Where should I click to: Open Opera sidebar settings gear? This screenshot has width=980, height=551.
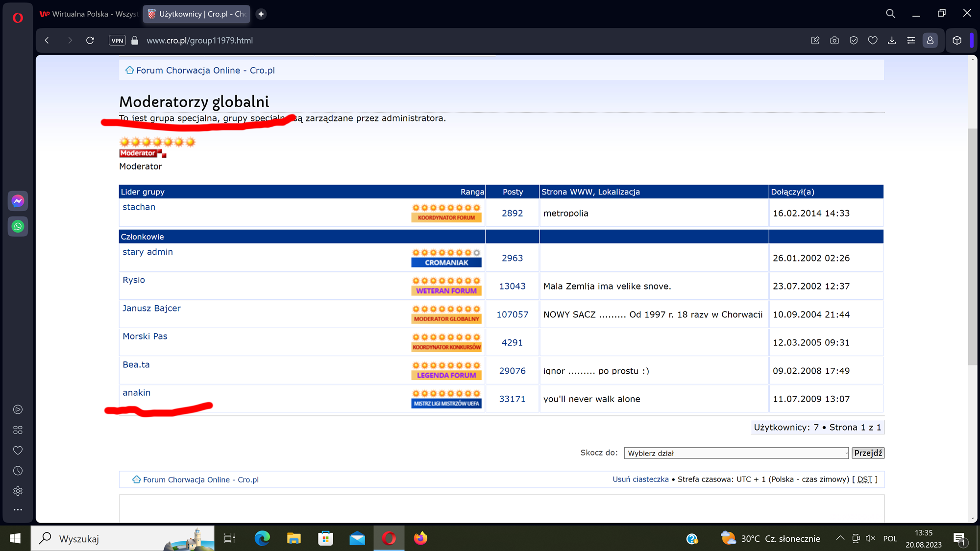18,491
